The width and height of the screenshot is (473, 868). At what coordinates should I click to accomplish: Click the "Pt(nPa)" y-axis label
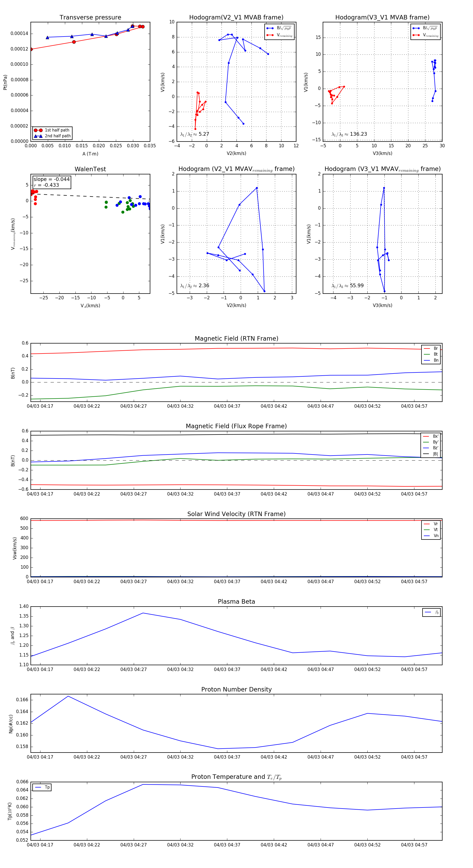point(5,82)
